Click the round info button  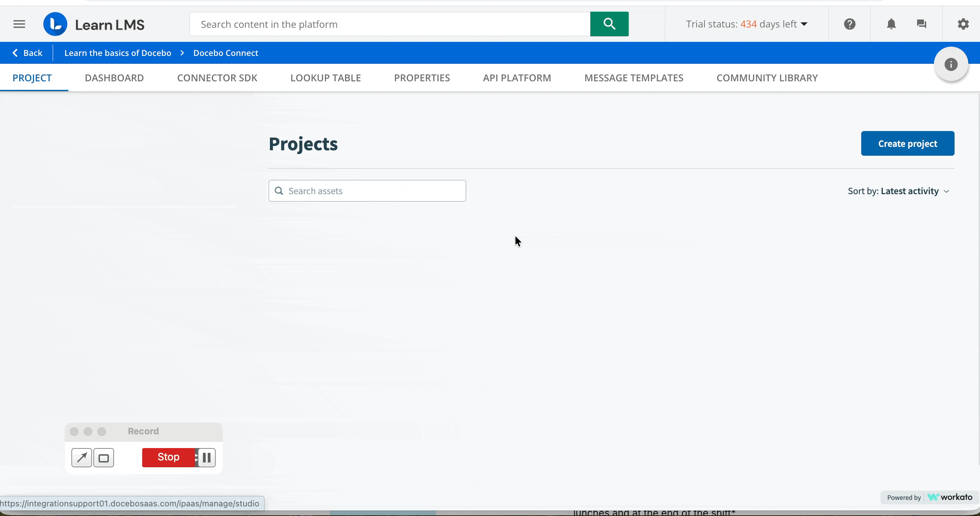(951, 64)
